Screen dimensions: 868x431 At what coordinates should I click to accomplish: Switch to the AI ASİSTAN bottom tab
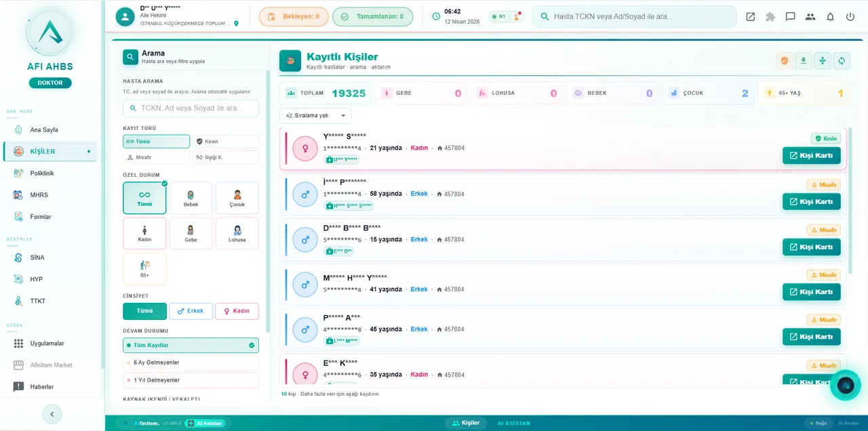pos(514,423)
